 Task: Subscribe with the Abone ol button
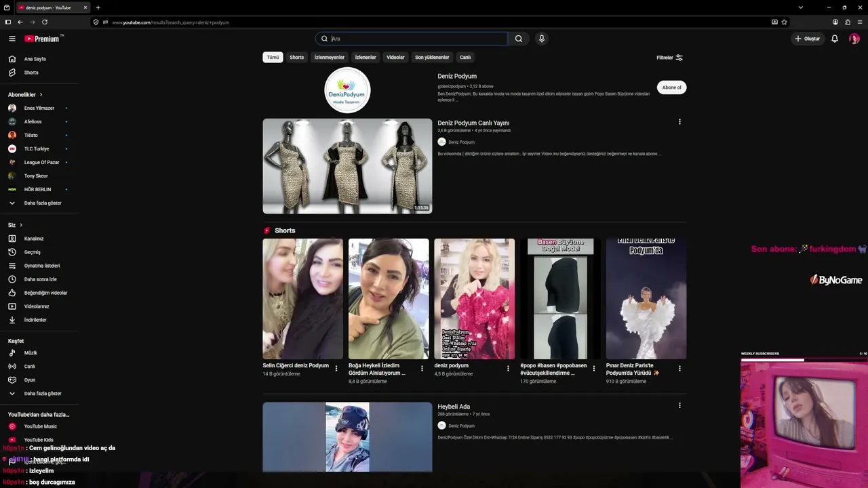671,87
